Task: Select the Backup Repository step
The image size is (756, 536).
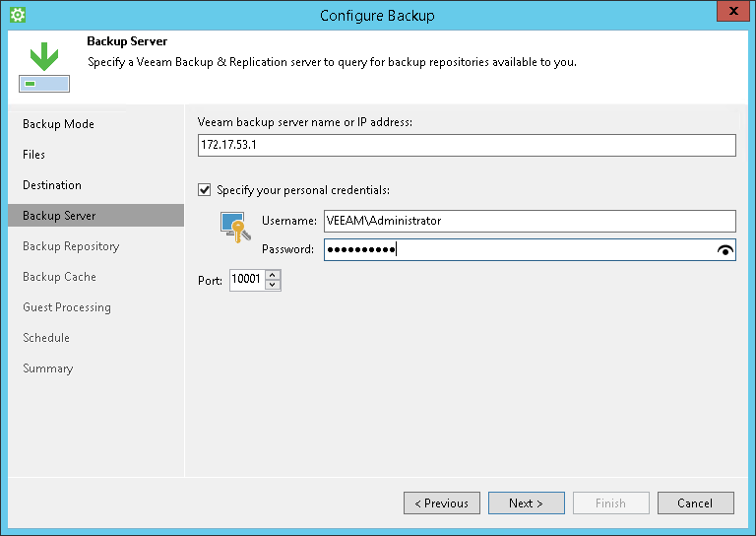Action: coord(71,246)
